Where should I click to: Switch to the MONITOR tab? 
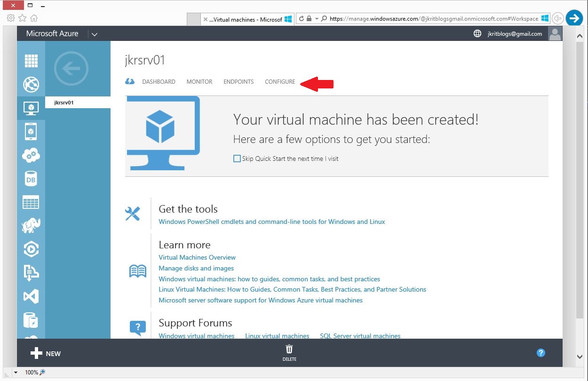[199, 82]
